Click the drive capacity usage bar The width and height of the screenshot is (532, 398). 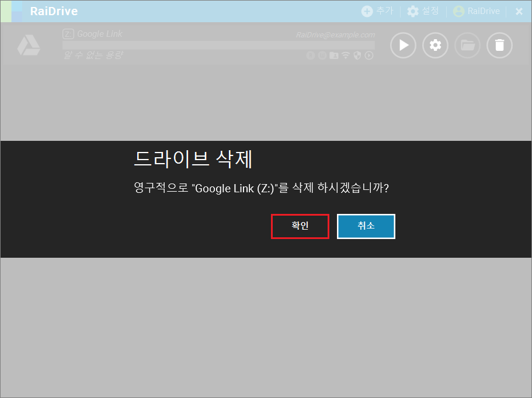click(x=218, y=45)
